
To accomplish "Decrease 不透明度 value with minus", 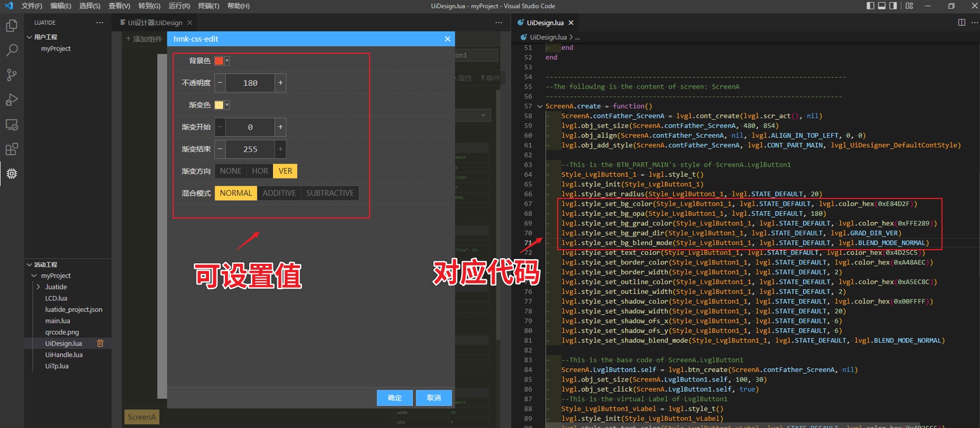I will (x=220, y=83).
